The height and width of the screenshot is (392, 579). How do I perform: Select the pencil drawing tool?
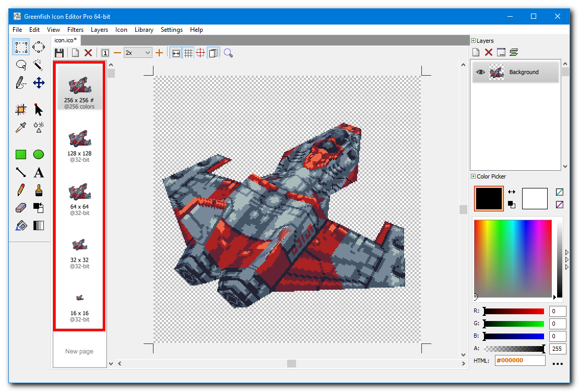[21, 189]
